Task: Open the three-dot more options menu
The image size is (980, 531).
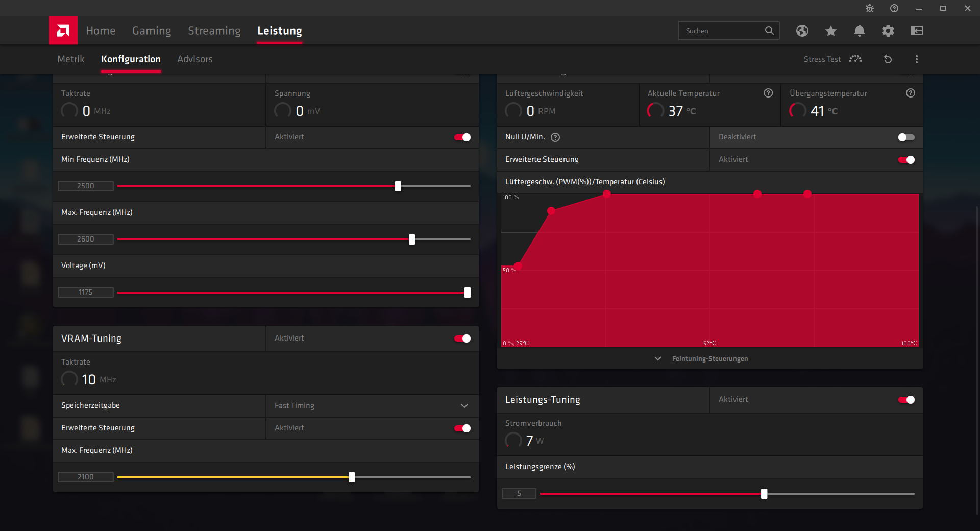Action: [x=917, y=59]
